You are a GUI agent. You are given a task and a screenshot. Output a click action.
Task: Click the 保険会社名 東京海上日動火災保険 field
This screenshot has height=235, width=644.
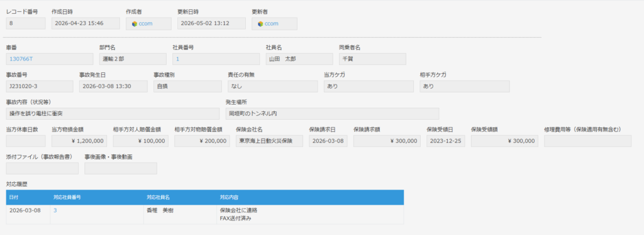click(x=269, y=141)
